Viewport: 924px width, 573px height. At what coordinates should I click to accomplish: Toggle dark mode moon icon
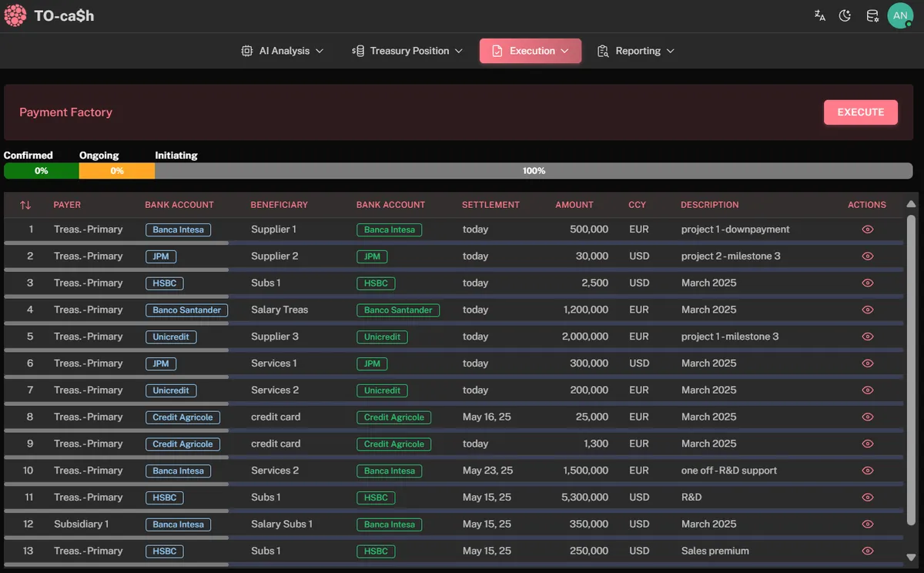click(845, 15)
